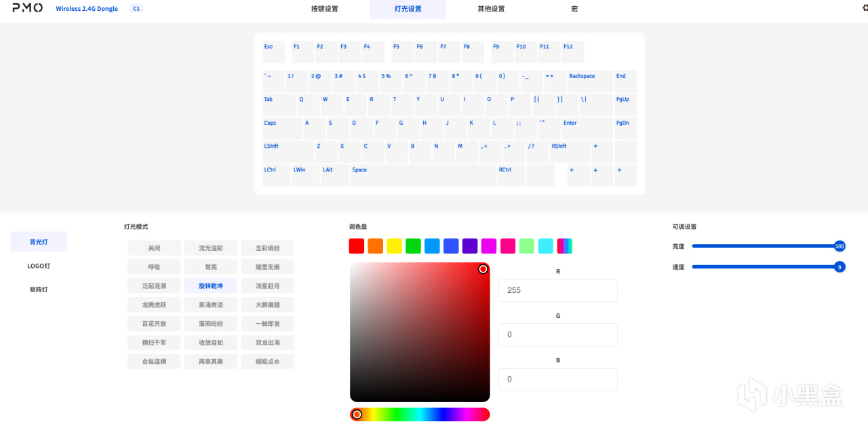The width and height of the screenshot is (868, 423).
Task: Pick the magenta color swatch
Action: (489, 246)
